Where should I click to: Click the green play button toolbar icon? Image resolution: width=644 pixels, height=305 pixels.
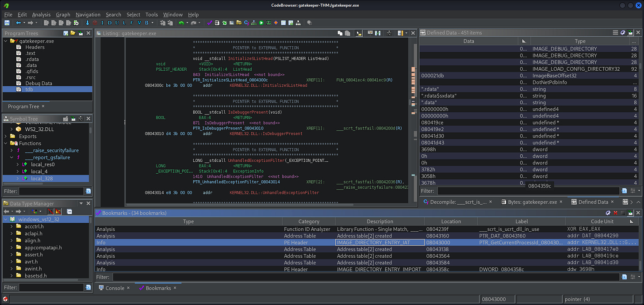[x=261, y=23]
